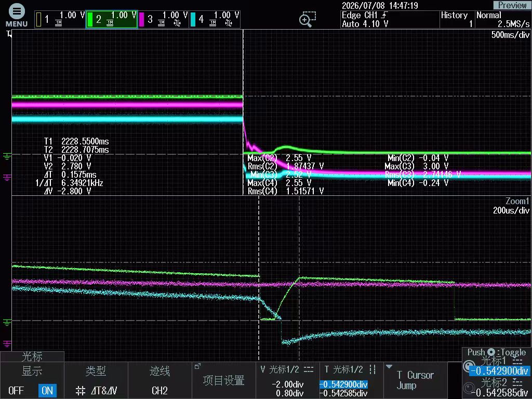Open the cursor type ΔT&ΔV selector
532x399 pixels.
(96, 380)
